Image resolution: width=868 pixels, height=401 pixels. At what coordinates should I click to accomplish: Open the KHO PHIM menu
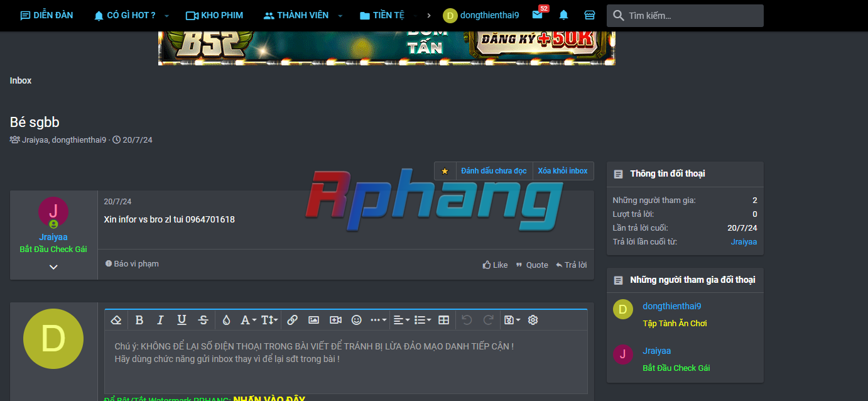(x=215, y=15)
